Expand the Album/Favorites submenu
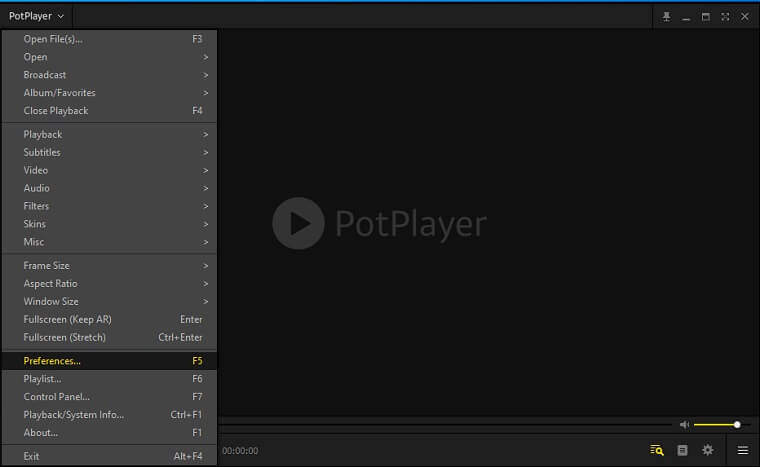This screenshot has height=467, width=760. pyautogui.click(x=110, y=93)
